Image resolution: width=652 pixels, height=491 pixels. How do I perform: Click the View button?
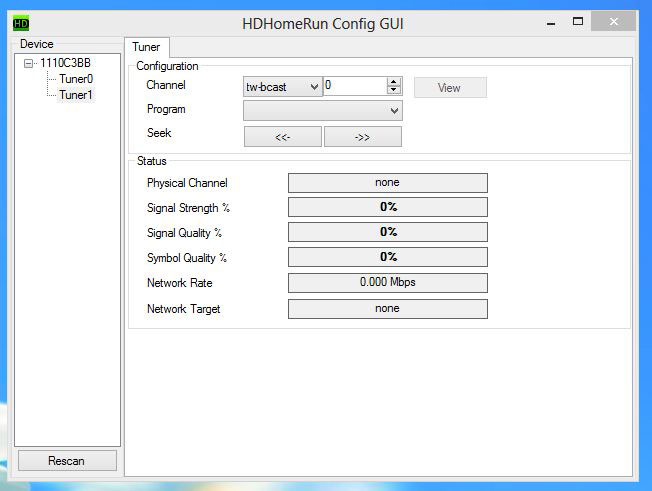(450, 88)
